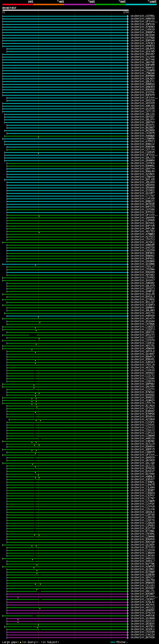Select hit label UniRef100_A3RS63
Viewport: 159px width, 644px height.
coord(142,362)
